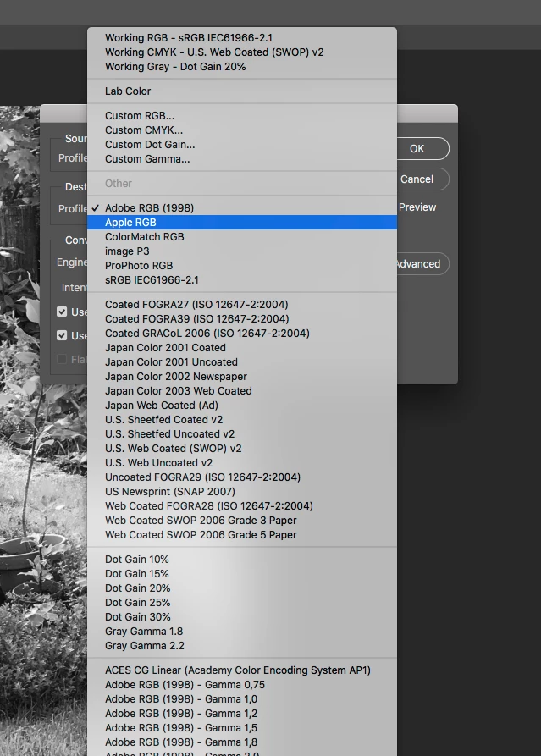The image size is (541, 756).
Task: Select Japan Color 2001 Coated
Action: [242, 348]
